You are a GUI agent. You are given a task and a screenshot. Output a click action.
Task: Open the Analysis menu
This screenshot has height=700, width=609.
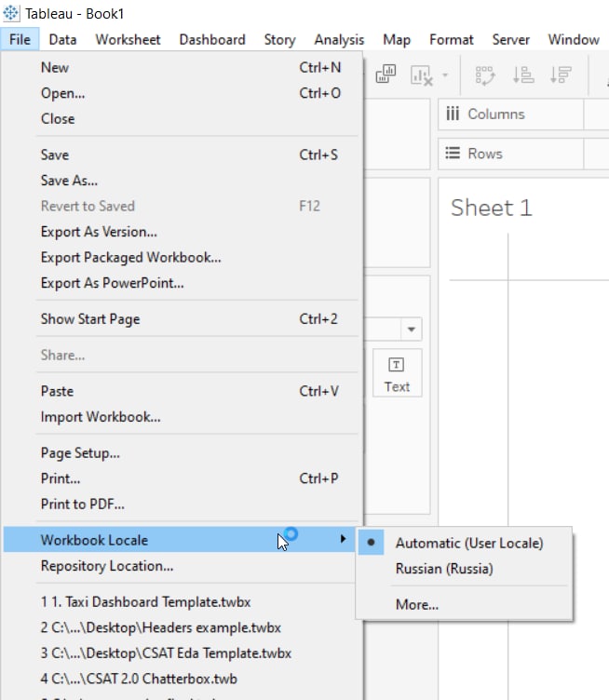tap(339, 40)
